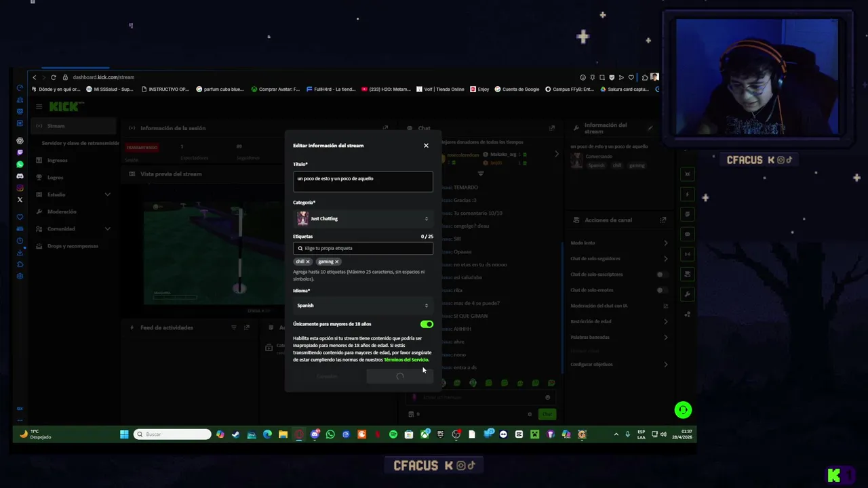Click the Elige tu propia etiqueta search field
868x488 pixels.
click(x=363, y=248)
